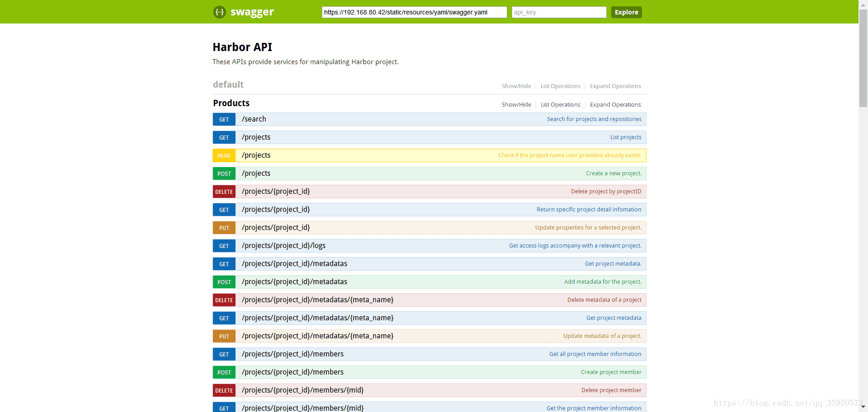Click the swagger yaml URL input field

point(414,12)
